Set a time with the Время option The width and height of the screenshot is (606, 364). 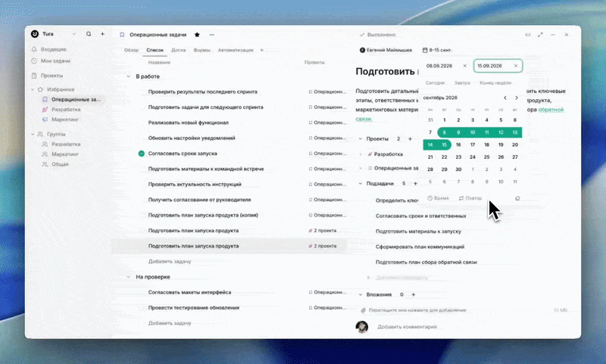439,198
